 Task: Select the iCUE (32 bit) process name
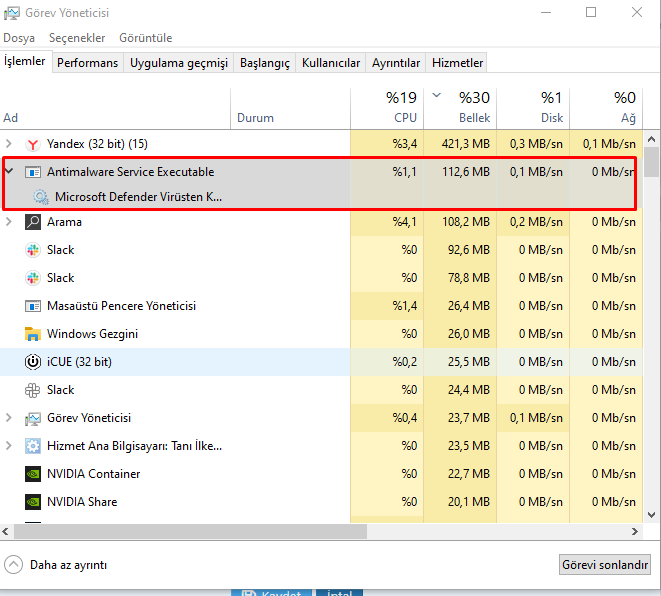[x=79, y=362]
